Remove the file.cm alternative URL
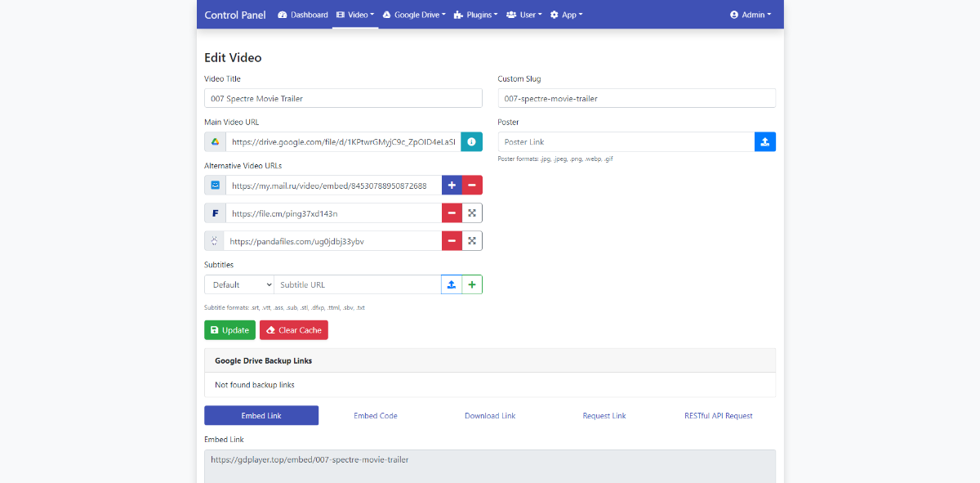 coord(452,213)
